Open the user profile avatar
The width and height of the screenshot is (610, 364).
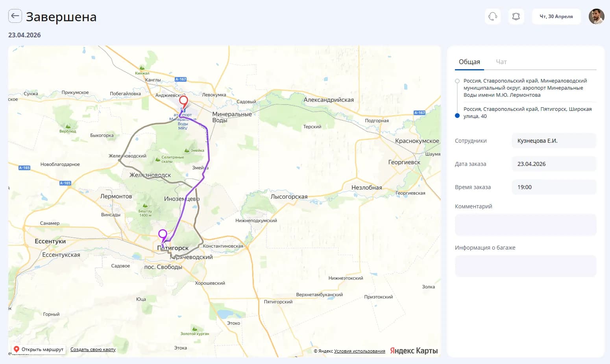point(596,17)
